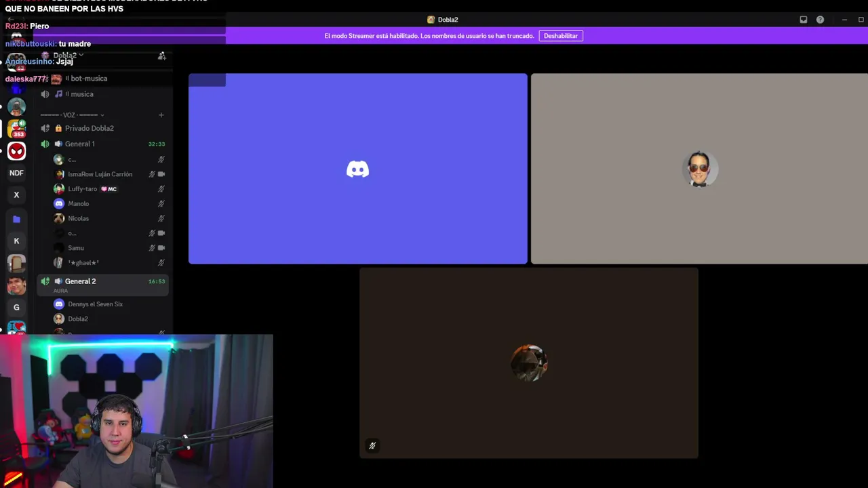Click the camera icon beside IsmaRow Luján Carrión
Viewport: 868px width, 488px height.
[x=161, y=174]
